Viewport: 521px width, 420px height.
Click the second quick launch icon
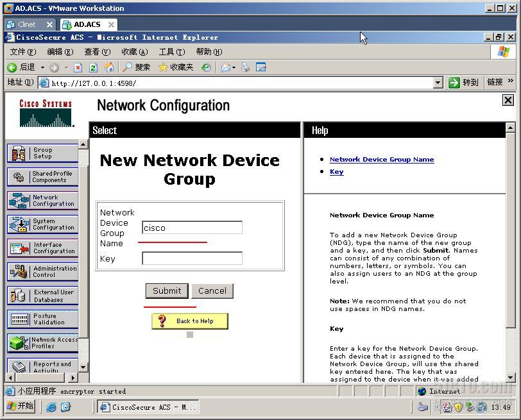(x=65, y=407)
